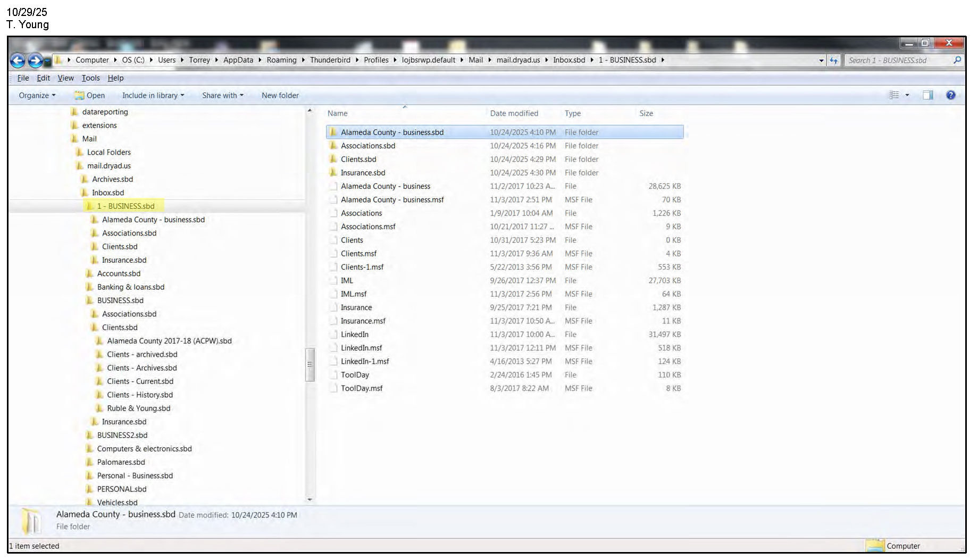
Task: Open the View menu
Action: pos(65,78)
